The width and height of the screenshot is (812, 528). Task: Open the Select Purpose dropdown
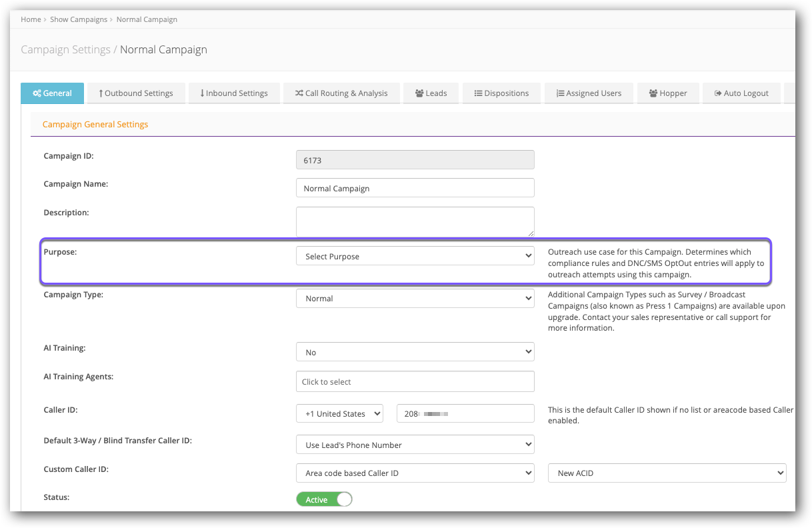tap(415, 256)
